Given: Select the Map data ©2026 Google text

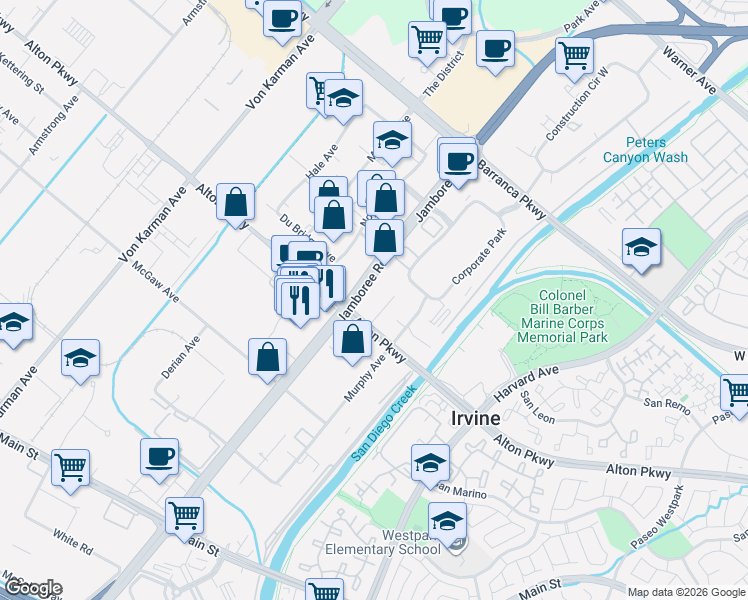Looking at the screenshot, I should 686,593.
